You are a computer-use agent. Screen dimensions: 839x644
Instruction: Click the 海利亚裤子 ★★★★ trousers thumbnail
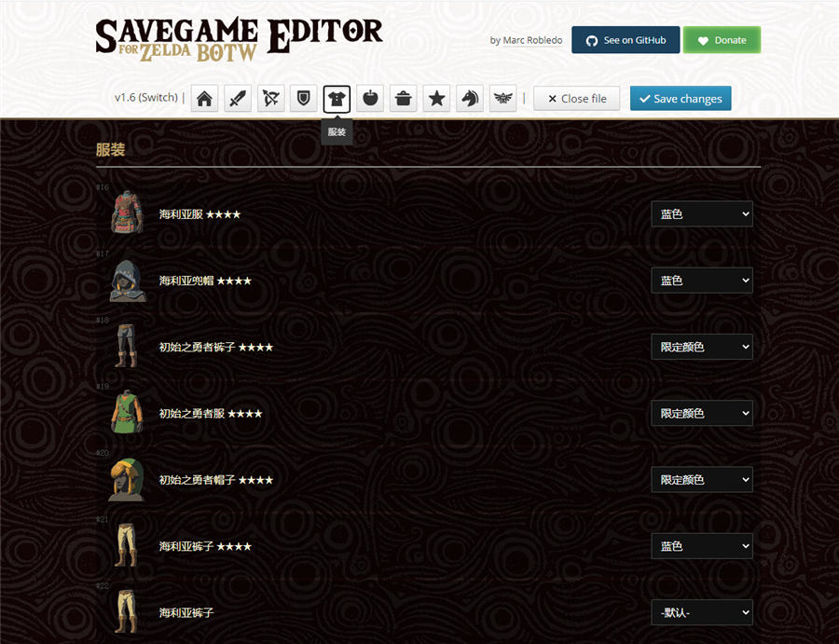127,545
